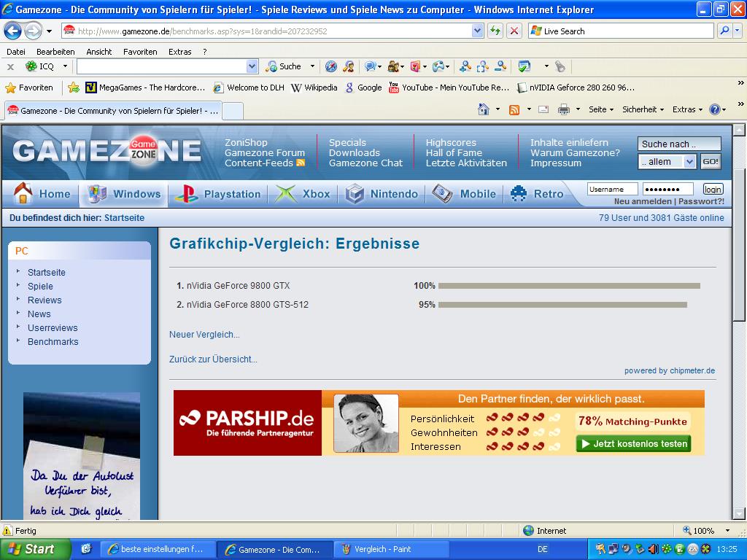Click the Gamezone GO! search button
Image resolution: width=747 pixels, height=560 pixels.
[710, 162]
